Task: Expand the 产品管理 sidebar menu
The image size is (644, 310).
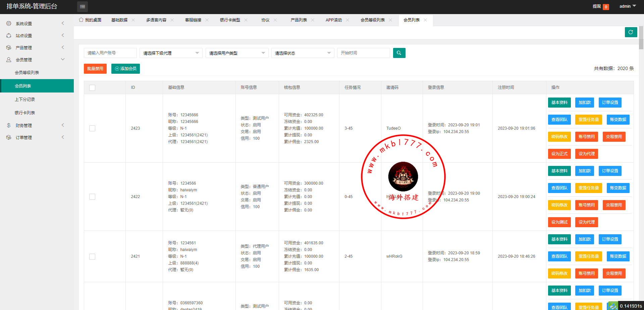Action: click(37, 48)
